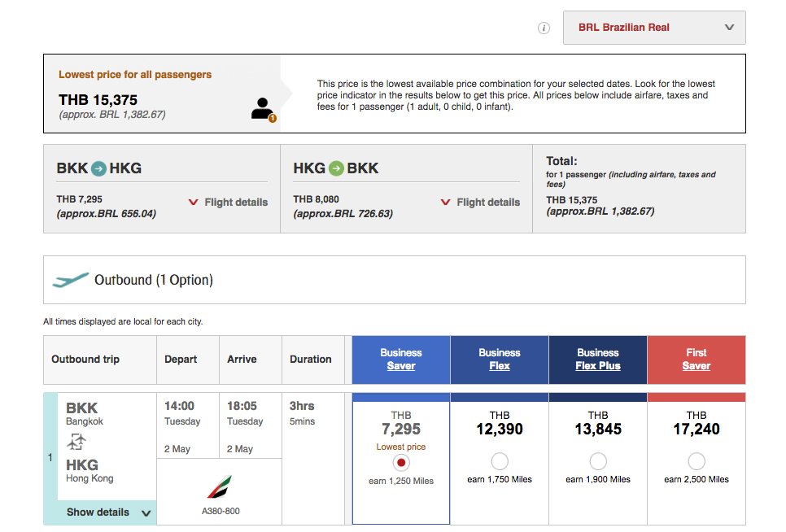Select the First Saver THB 17,240 fare

[696, 461]
